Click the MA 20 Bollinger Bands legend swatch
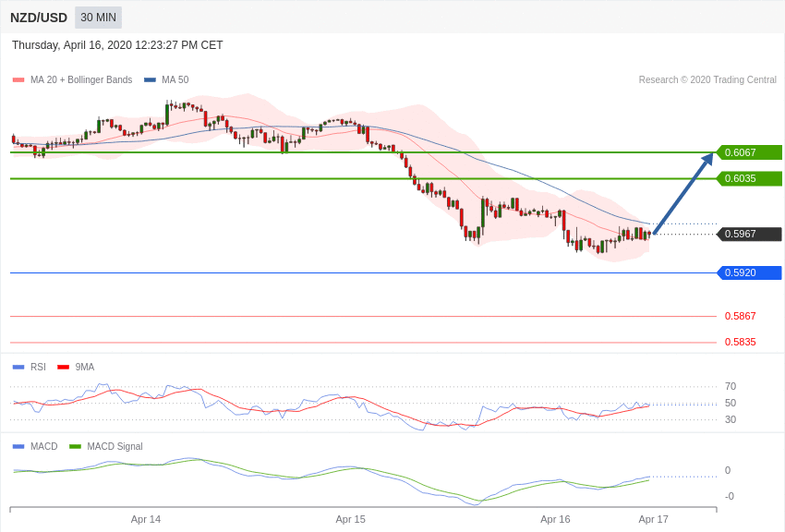 (18, 80)
